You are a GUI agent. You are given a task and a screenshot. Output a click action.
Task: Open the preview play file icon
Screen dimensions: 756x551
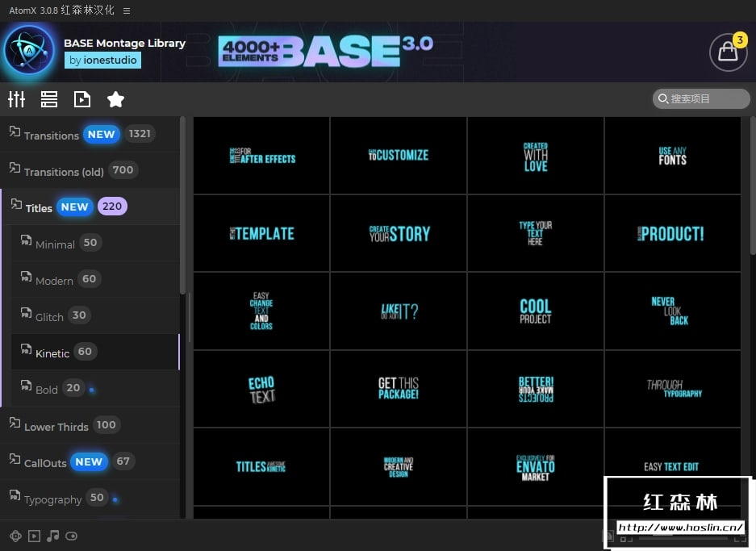[82, 99]
